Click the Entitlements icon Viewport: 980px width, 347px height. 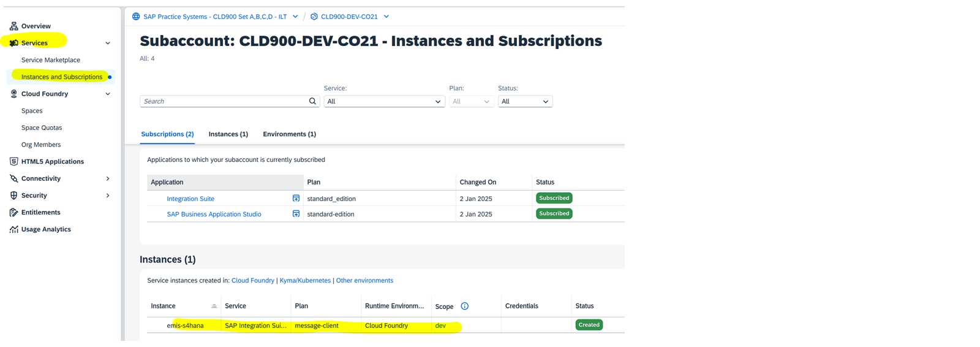tap(13, 212)
